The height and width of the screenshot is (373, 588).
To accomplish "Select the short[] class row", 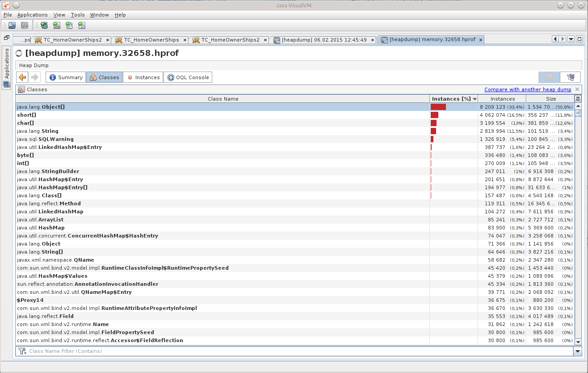I will click(x=295, y=115).
